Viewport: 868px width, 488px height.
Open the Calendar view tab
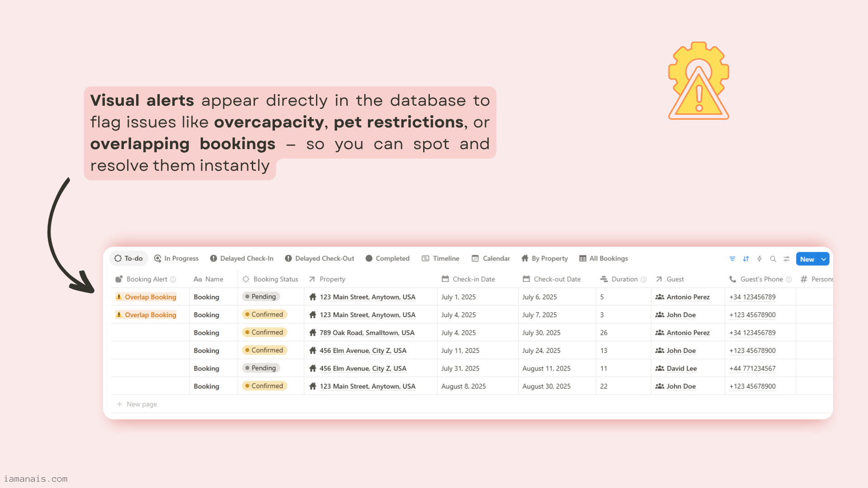(491, 258)
